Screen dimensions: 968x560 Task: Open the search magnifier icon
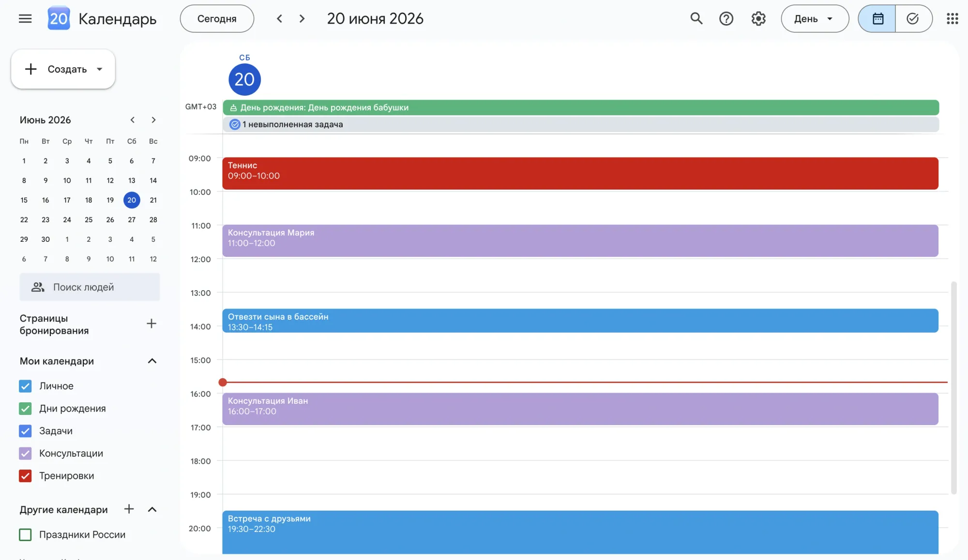(696, 18)
